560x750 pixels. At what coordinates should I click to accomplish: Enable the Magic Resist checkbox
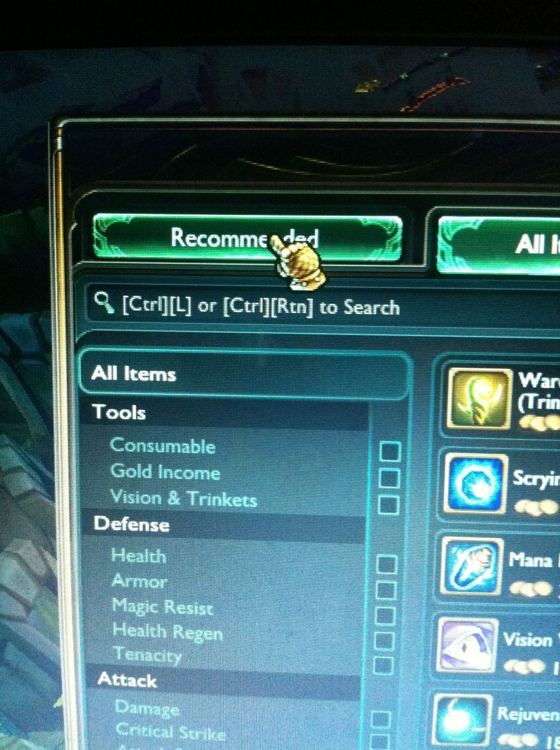click(x=385, y=616)
